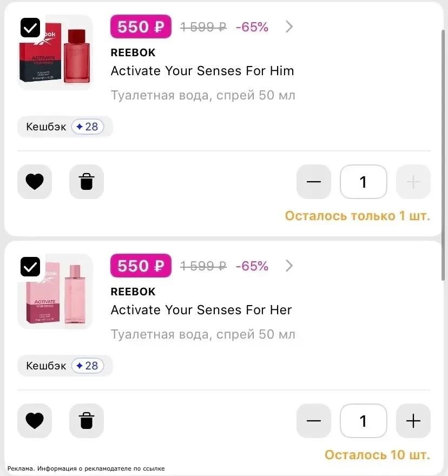Open cashback info for For Him item
This screenshot has width=448, height=476.
point(65,127)
